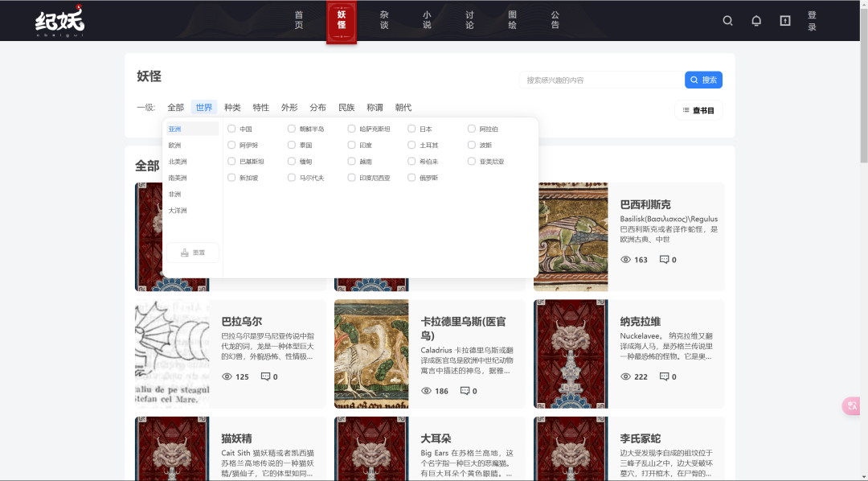Screen dimensions: 868x481
Task: Click eye views icon on 巴西利斯克 card
Action: point(625,259)
